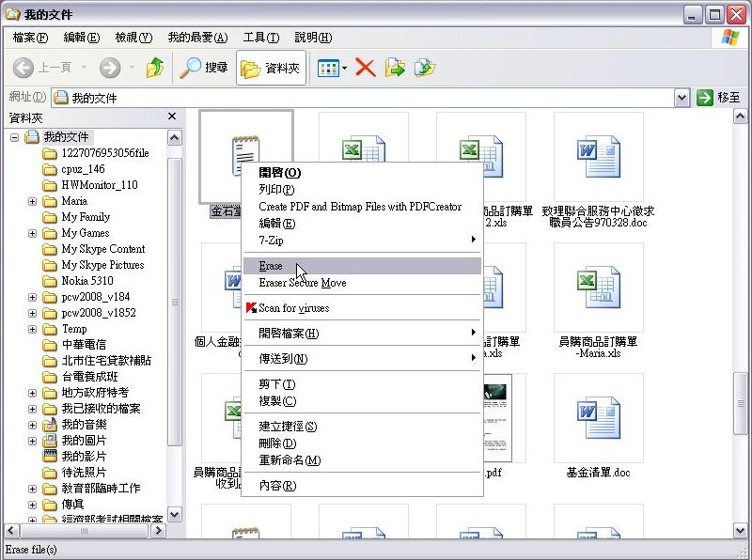Open the 工具(T) menu
Image resolution: width=752 pixels, height=560 pixels.
261,38
